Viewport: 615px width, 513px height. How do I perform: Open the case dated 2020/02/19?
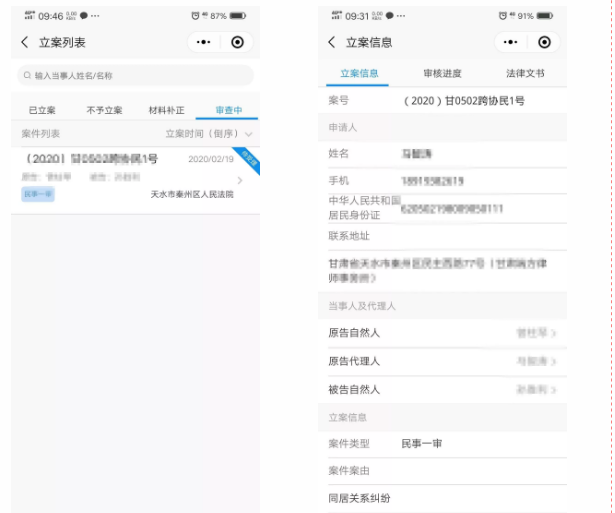click(130, 175)
